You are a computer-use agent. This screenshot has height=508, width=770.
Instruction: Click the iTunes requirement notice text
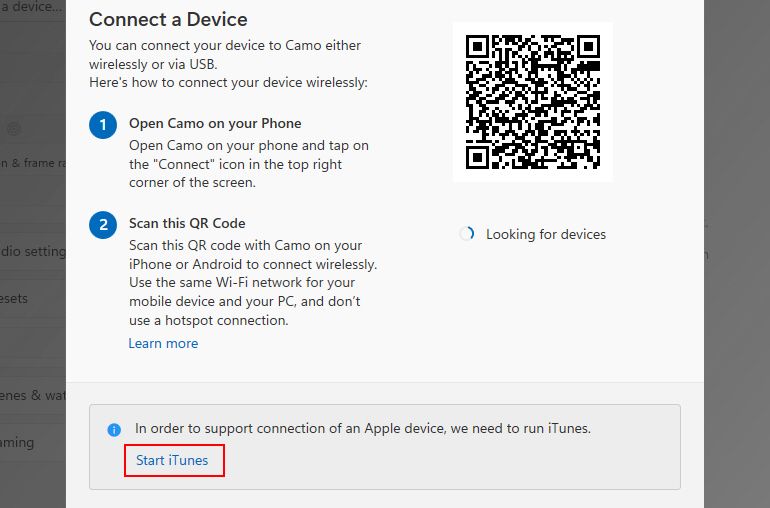coord(363,428)
